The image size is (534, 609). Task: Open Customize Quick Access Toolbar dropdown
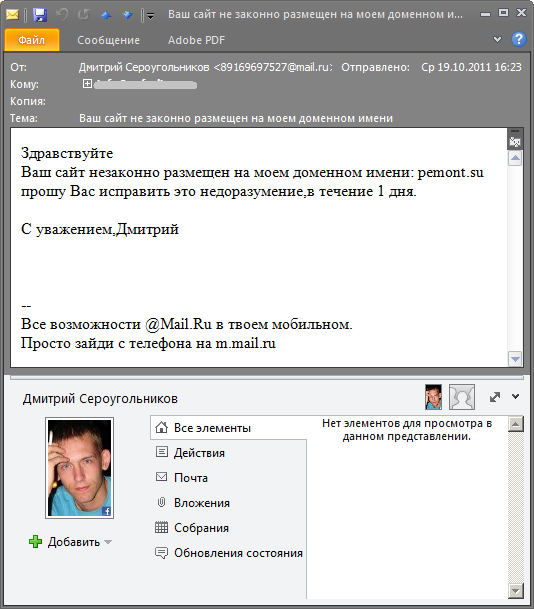(150, 16)
